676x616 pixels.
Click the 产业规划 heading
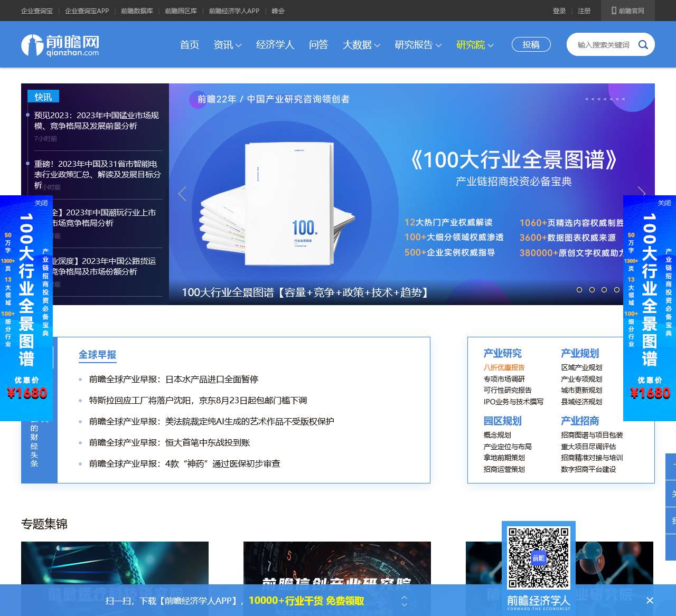tap(580, 353)
